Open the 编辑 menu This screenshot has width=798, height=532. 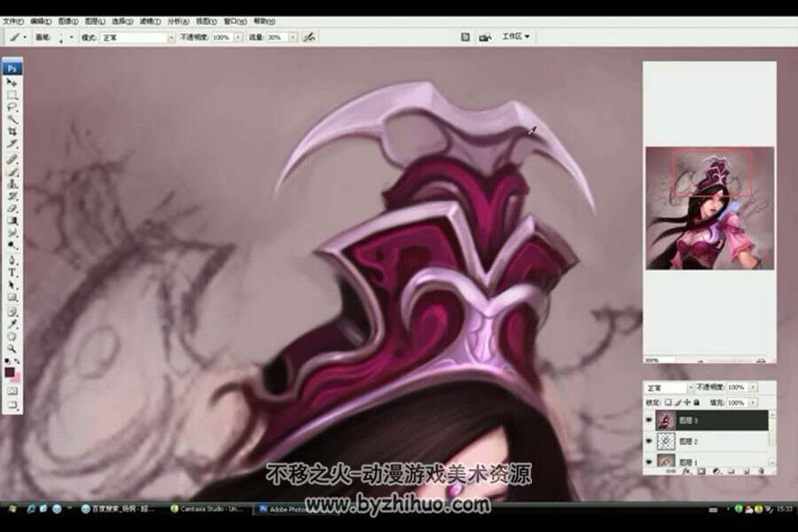tap(41, 21)
